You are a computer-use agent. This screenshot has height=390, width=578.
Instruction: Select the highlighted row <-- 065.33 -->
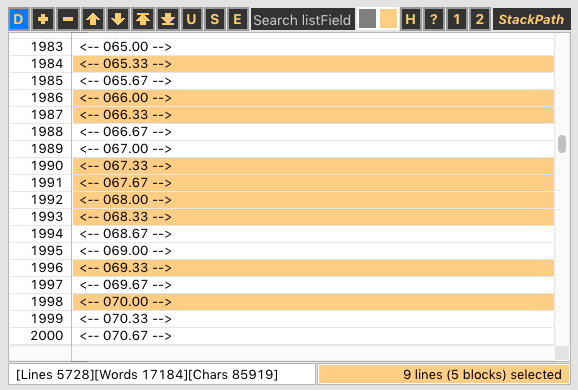pyautogui.click(x=313, y=64)
